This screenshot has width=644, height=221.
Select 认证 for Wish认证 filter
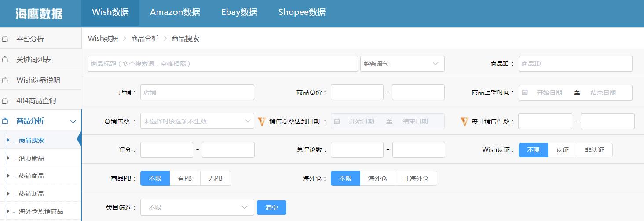coord(562,150)
